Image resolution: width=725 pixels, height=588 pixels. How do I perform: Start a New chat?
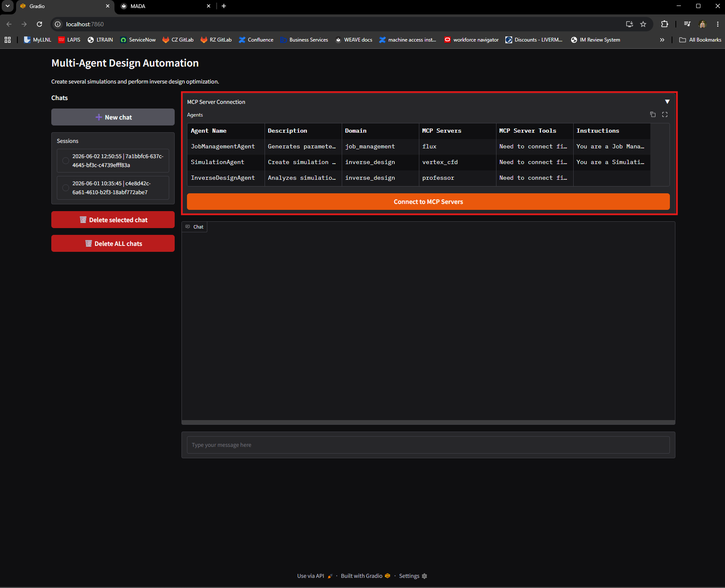tap(113, 117)
